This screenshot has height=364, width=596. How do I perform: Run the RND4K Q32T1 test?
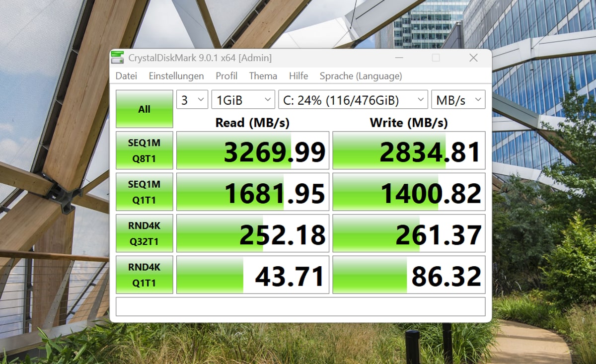click(x=145, y=233)
